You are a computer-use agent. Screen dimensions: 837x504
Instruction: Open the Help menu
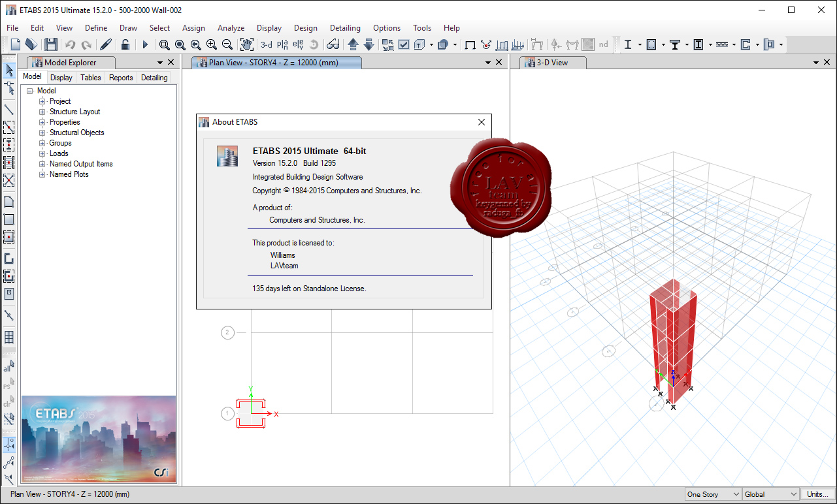tap(451, 28)
